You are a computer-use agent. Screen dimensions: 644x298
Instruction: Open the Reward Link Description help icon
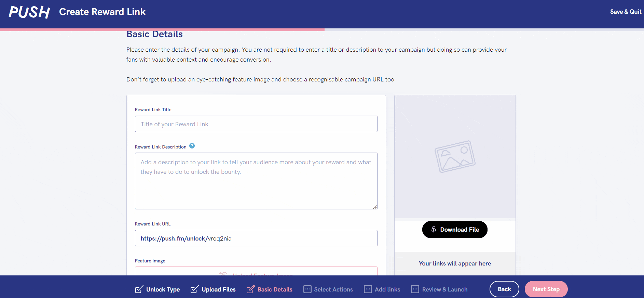click(192, 146)
